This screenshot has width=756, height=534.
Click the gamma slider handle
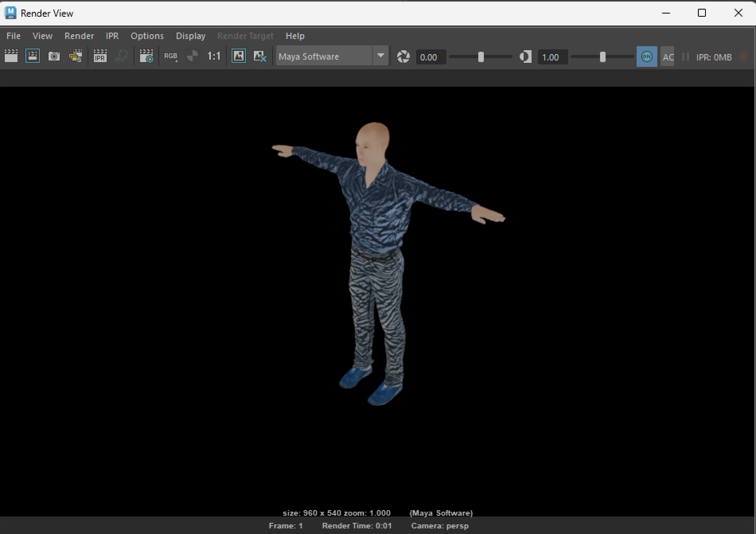[x=602, y=57]
